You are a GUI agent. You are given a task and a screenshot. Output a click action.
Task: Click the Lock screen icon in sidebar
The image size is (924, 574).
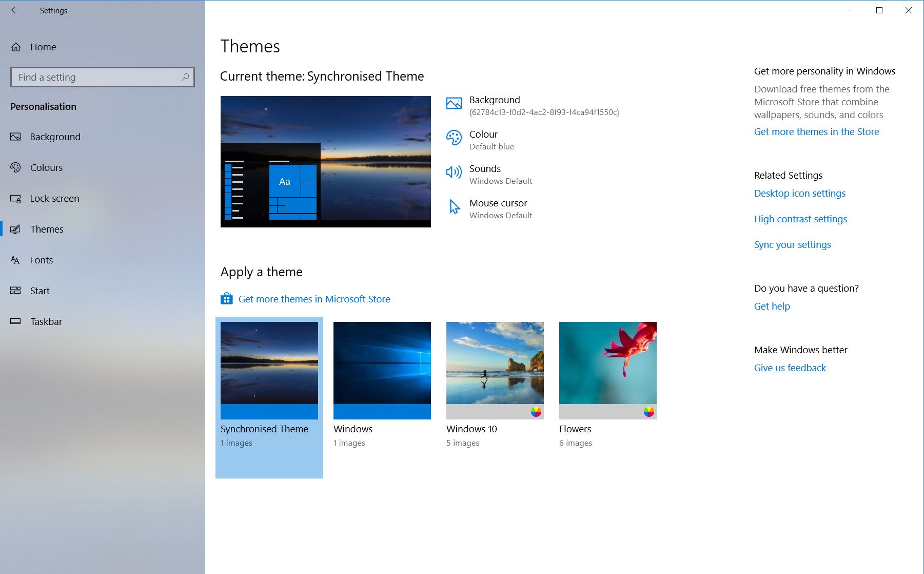(15, 199)
